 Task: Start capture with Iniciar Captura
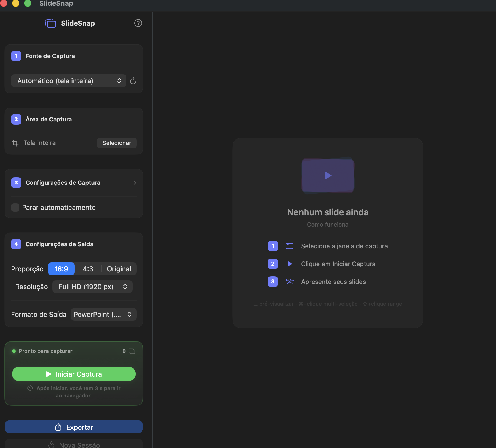pyautogui.click(x=74, y=374)
